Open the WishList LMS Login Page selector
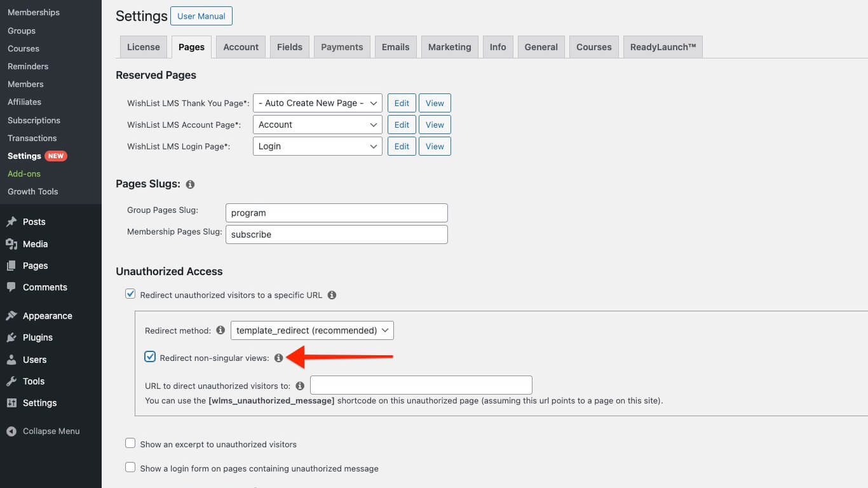 pos(317,146)
